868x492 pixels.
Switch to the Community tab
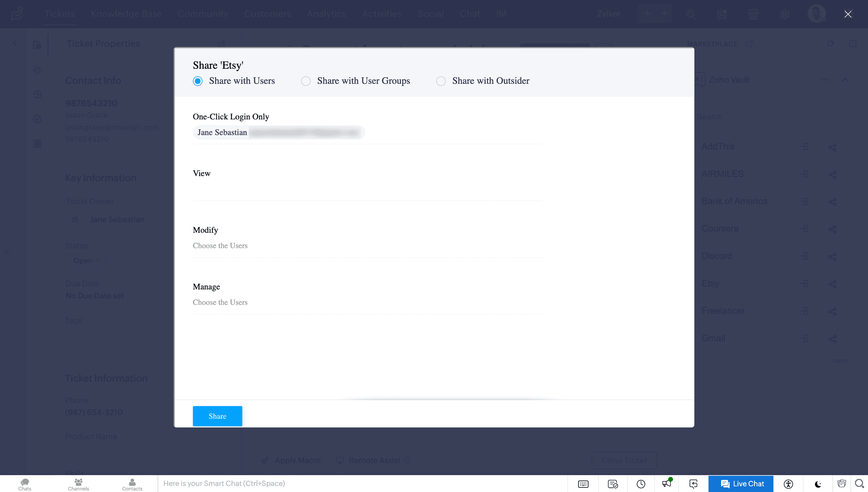(203, 14)
